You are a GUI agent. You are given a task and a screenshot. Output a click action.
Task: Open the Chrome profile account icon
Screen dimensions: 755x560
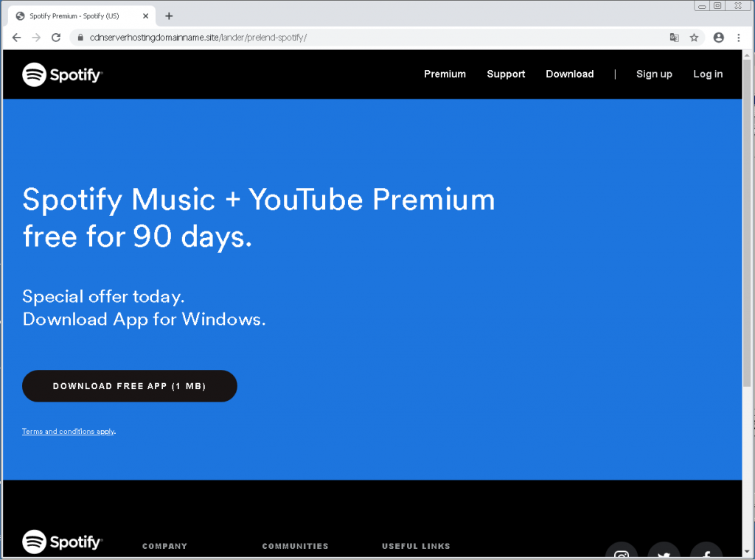[x=719, y=38]
